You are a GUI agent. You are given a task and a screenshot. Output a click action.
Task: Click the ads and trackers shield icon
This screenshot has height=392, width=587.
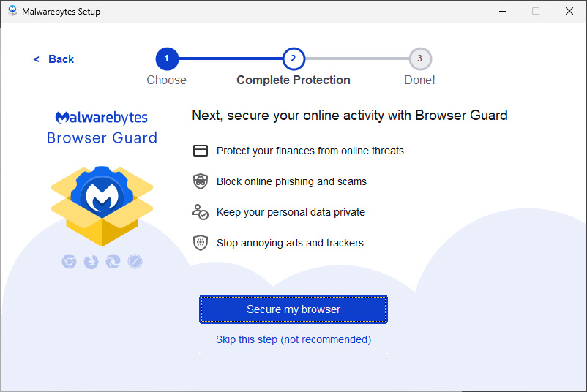coord(201,243)
